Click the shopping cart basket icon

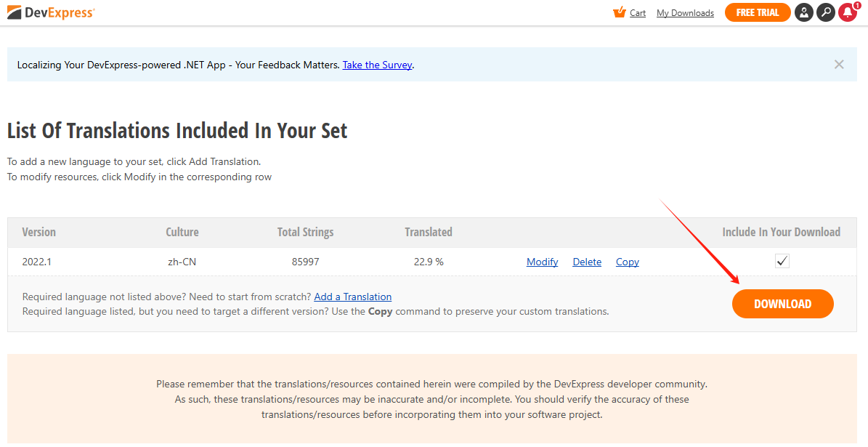click(619, 12)
